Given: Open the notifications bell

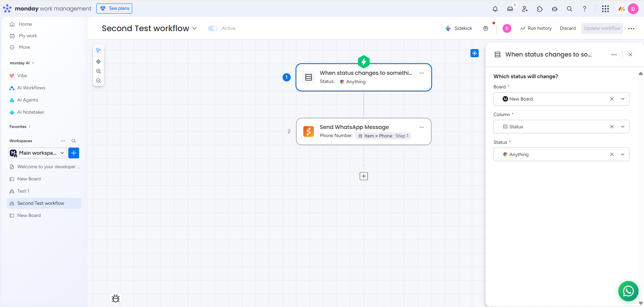Looking at the screenshot, I should (x=495, y=9).
